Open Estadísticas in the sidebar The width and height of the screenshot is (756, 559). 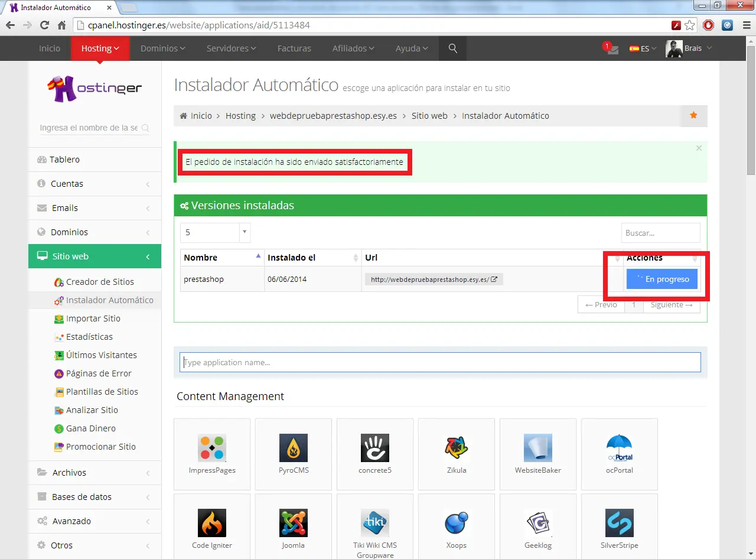[x=83, y=337]
